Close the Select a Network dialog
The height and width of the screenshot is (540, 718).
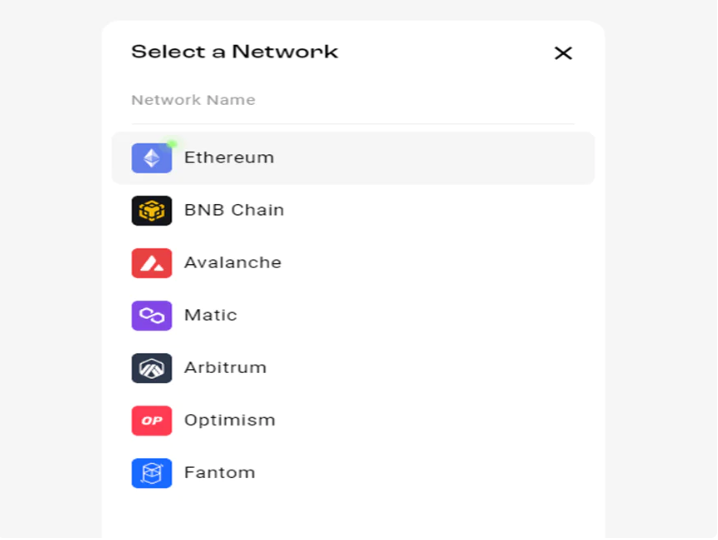pos(563,53)
